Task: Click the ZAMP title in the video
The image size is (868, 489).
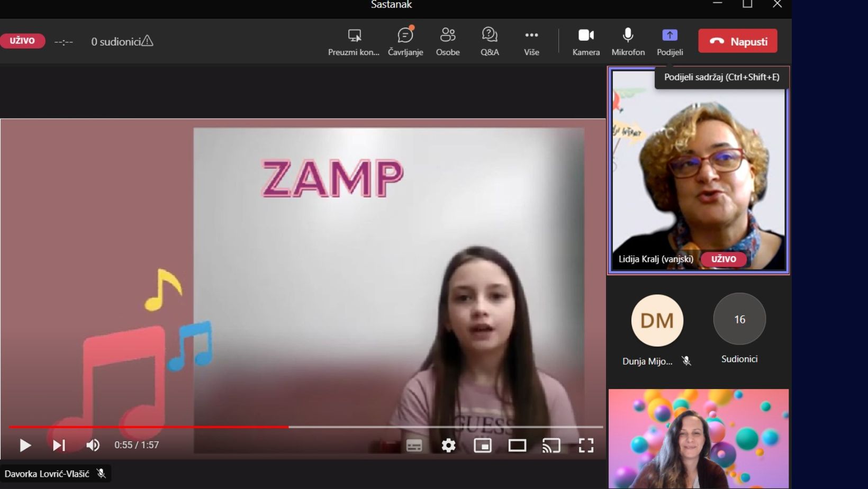Action: pos(332,178)
